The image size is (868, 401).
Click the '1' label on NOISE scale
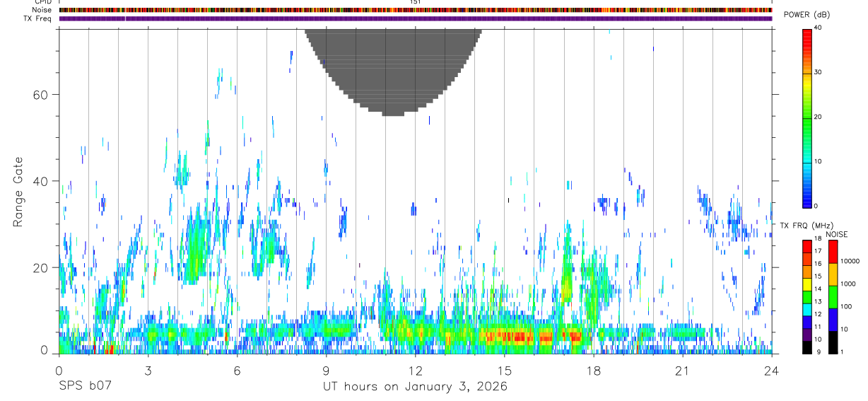point(843,351)
